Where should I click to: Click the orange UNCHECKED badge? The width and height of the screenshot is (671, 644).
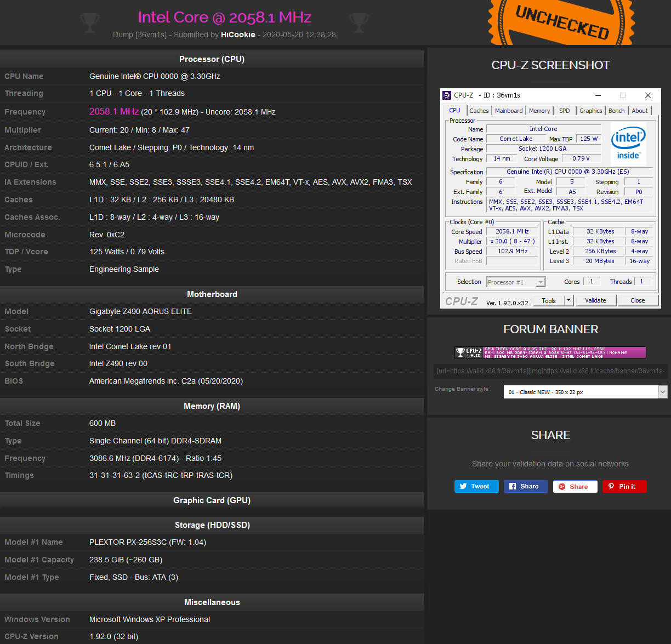pos(561,22)
